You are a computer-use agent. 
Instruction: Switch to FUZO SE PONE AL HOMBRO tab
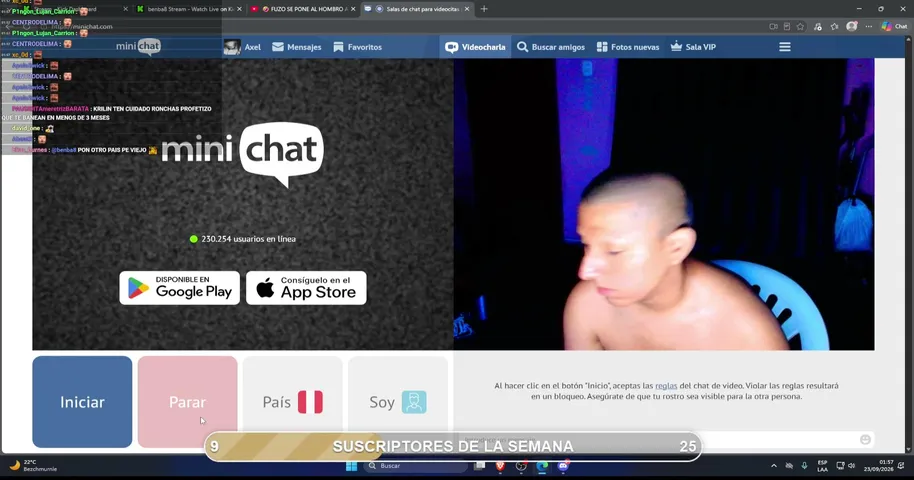tap(303, 9)
